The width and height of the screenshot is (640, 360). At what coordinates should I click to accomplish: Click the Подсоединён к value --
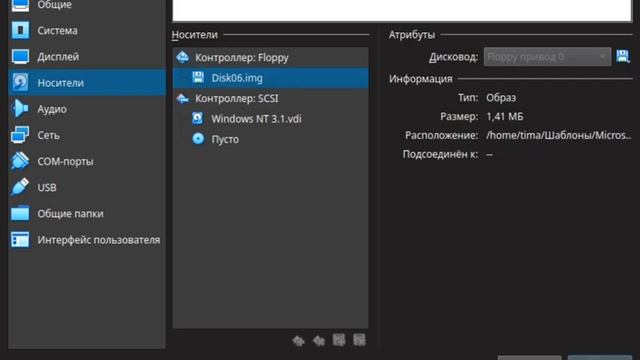click(x=489, y=154)
